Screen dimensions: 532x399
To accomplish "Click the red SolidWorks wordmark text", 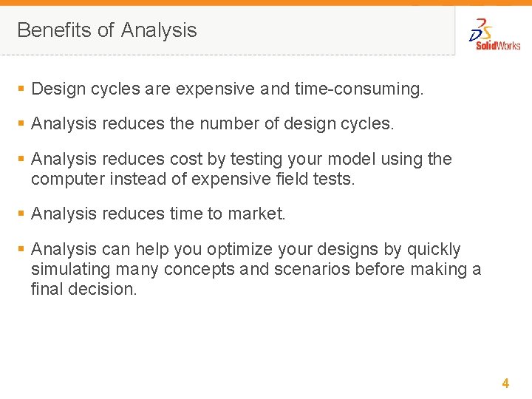I will 498,46.
